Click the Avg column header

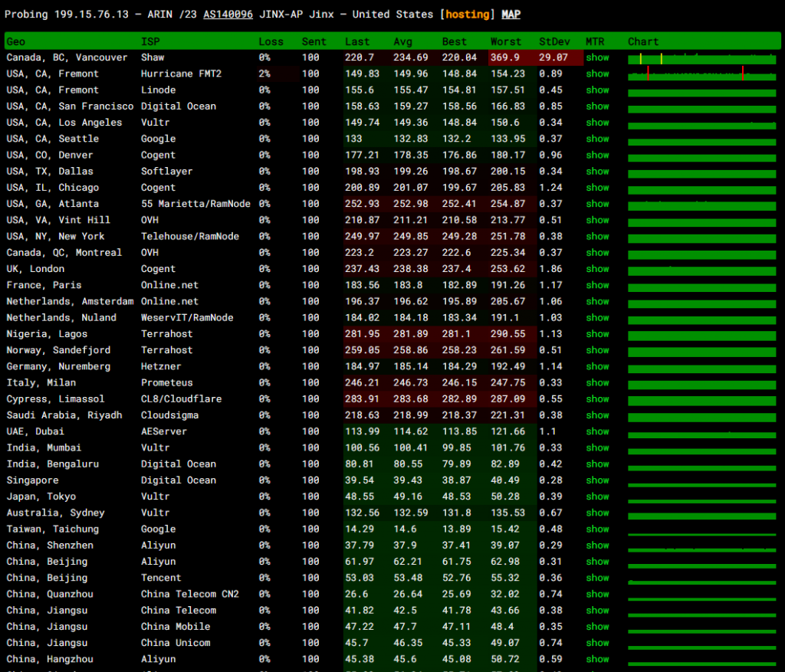point(402,41)
